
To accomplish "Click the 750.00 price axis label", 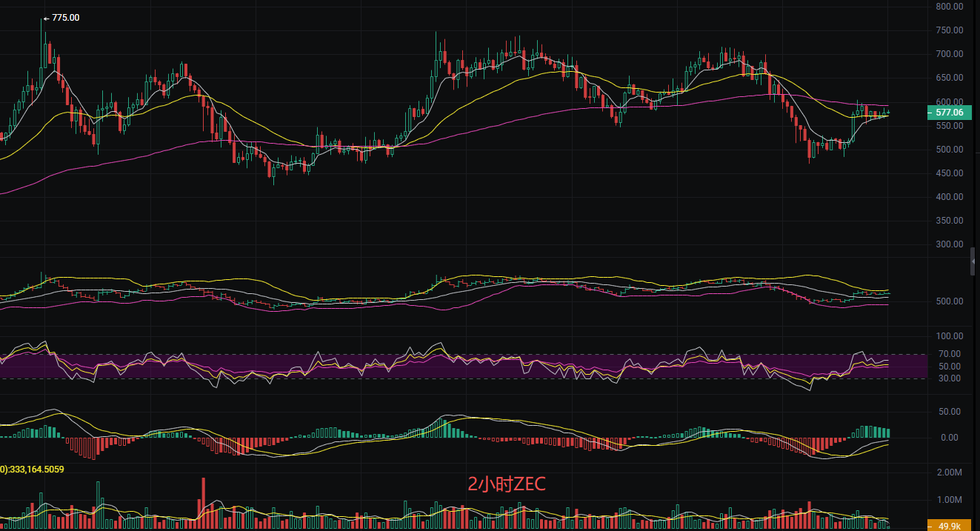I will (949, 30).
